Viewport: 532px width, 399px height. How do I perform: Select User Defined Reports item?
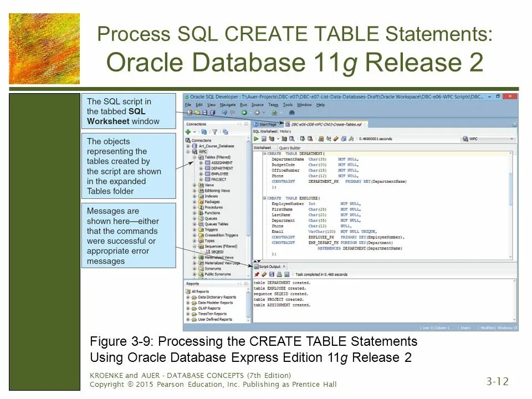[x=215, y=319]
